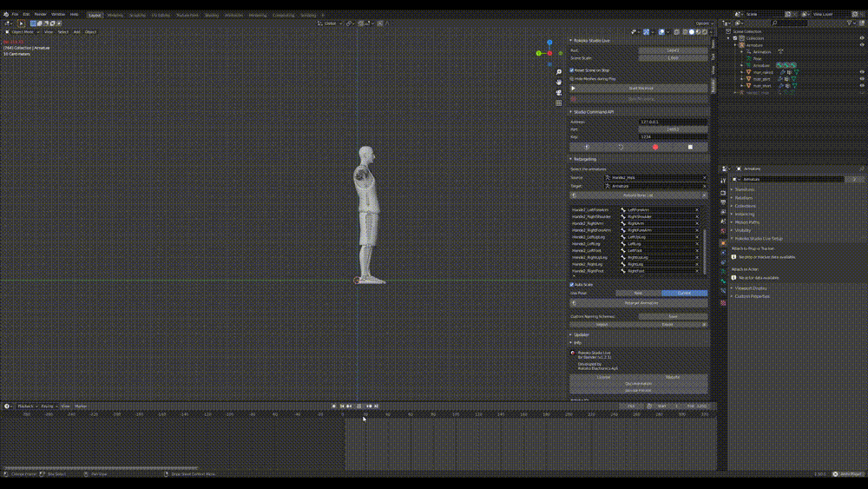Remove the Hanske2_LeftLeg bone mapping with its X

(697, 244)
